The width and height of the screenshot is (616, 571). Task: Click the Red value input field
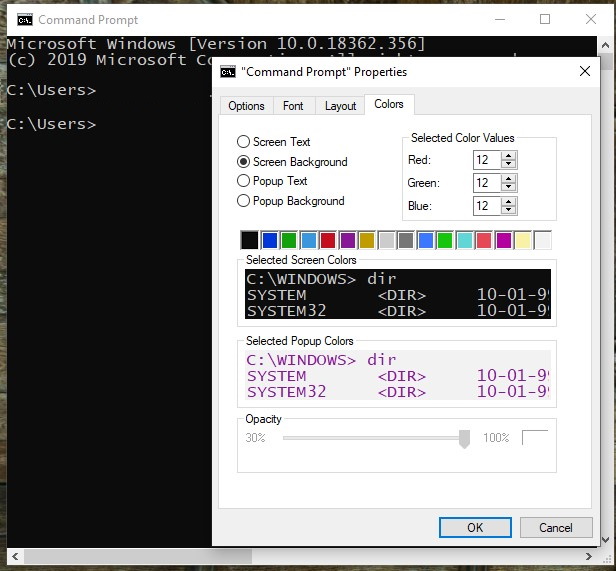pos(487,160)
